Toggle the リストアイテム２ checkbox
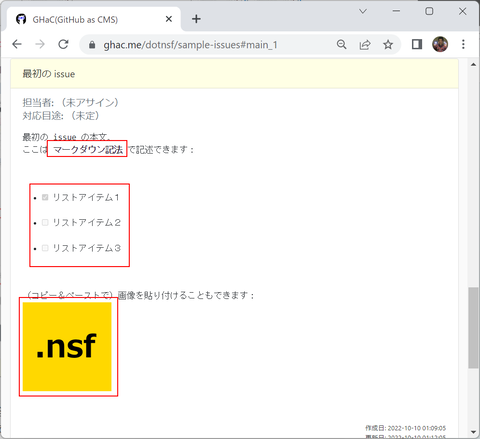The height and width of the screenshot is (439, 480). pos(45,222)
